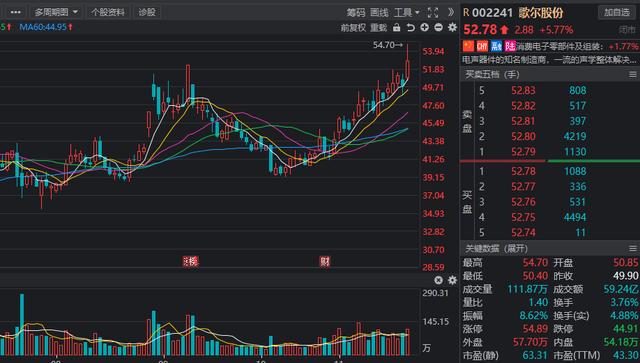
Task: Show the 筹码 chip distribution
Action: coord(356,13)
